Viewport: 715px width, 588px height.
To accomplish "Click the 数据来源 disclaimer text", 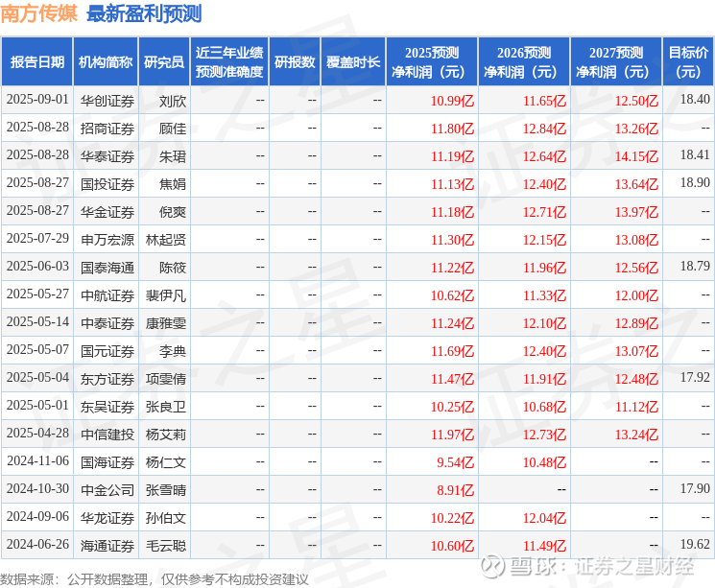I will 155,579.
